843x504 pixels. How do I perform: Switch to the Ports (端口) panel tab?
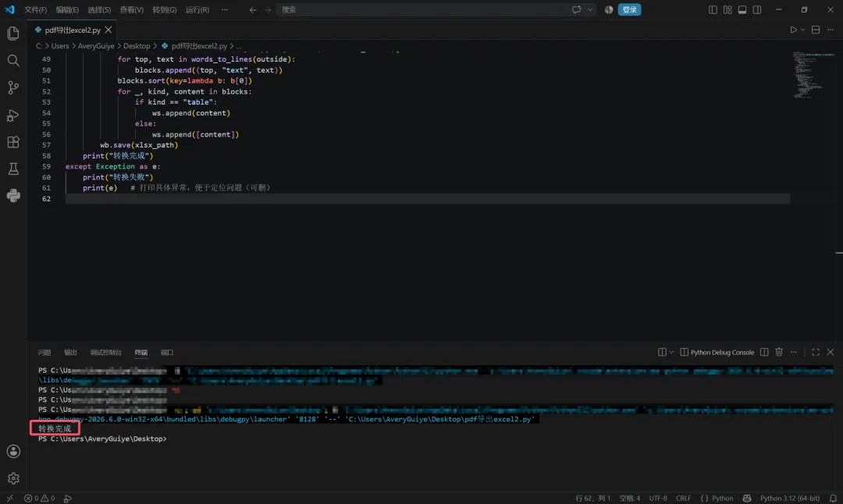coord(167,353)
